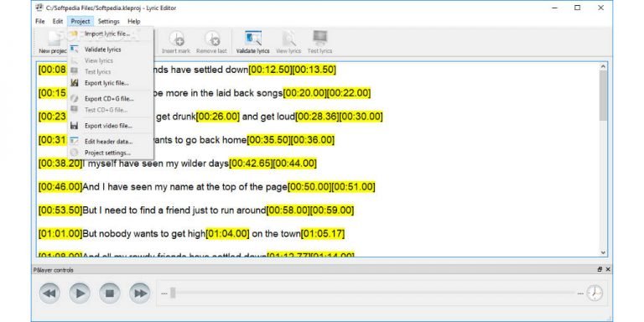This screenshot has width=644, height=322.
Task: Click the timestamp [00:28.36]
Action: [x=317, y=117]
